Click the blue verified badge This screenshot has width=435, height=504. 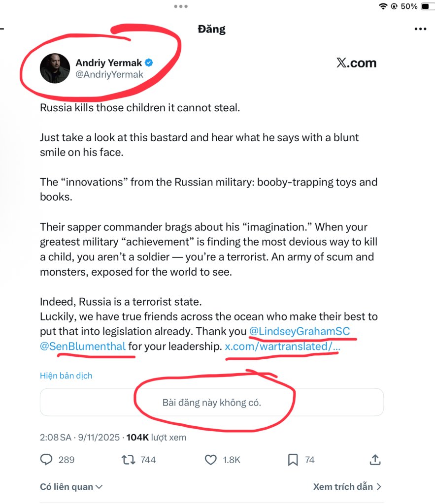tap(148, 63)
